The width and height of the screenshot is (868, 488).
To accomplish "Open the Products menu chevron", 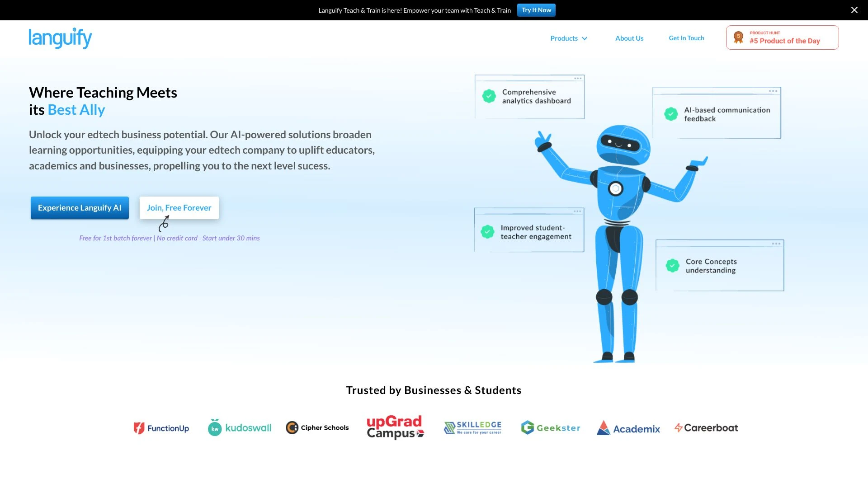I will click(585, 38).
